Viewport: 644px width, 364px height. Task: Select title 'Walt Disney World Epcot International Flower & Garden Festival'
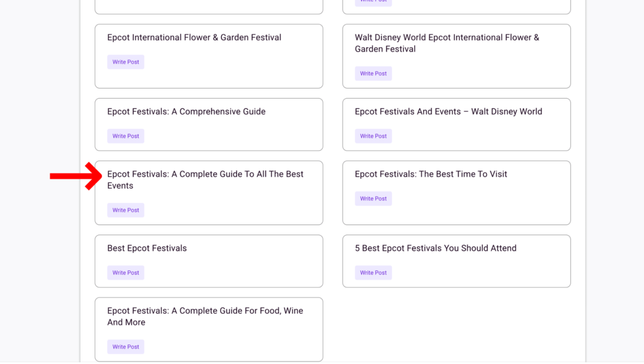(x=447, y=43)
